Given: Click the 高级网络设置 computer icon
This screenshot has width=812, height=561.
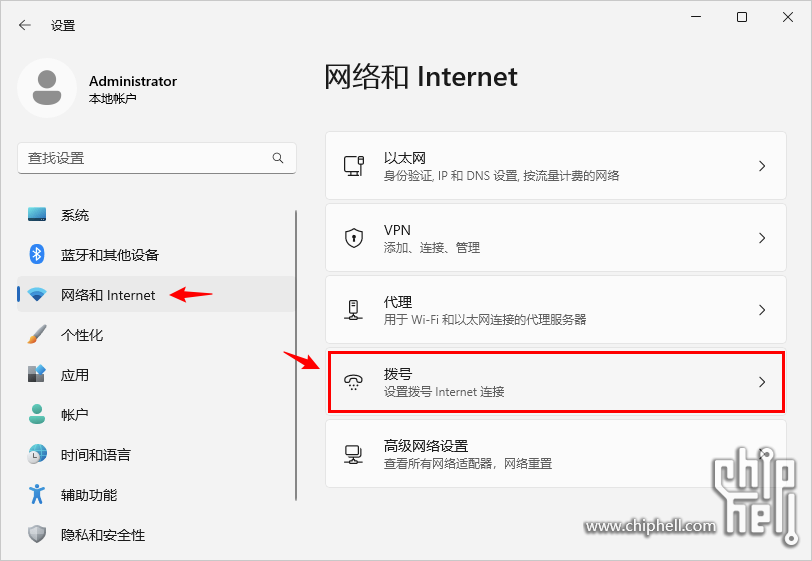Looking at the screenshot, I should [x=354, y=454].
